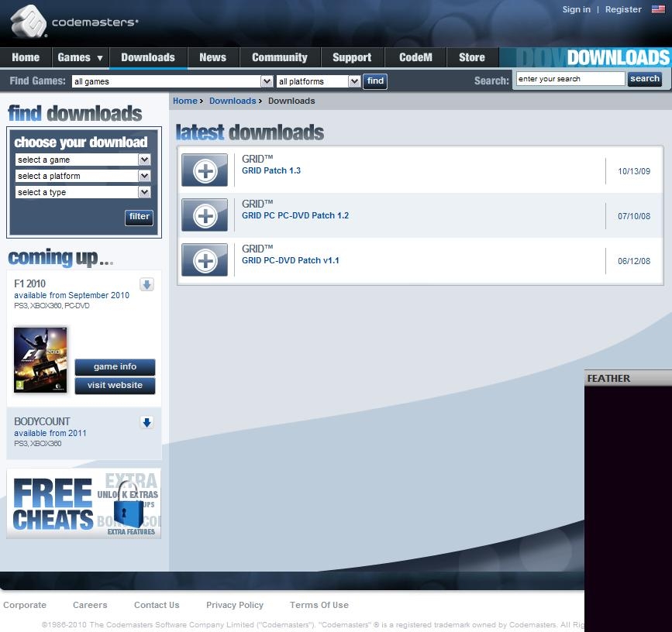Click the find button
The height and width of the screenshot is (632, 672).
point(375,81)
